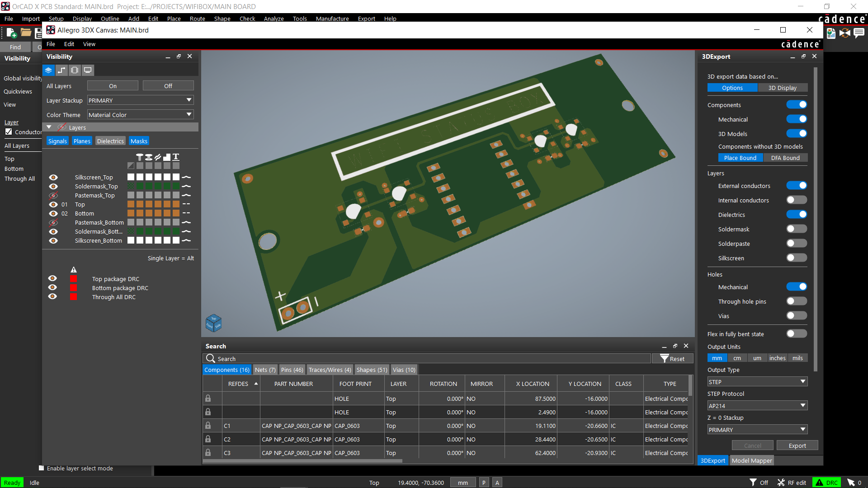Open the Color Theme dropdown
Viewport: 868px width, 488px height.
141,115
